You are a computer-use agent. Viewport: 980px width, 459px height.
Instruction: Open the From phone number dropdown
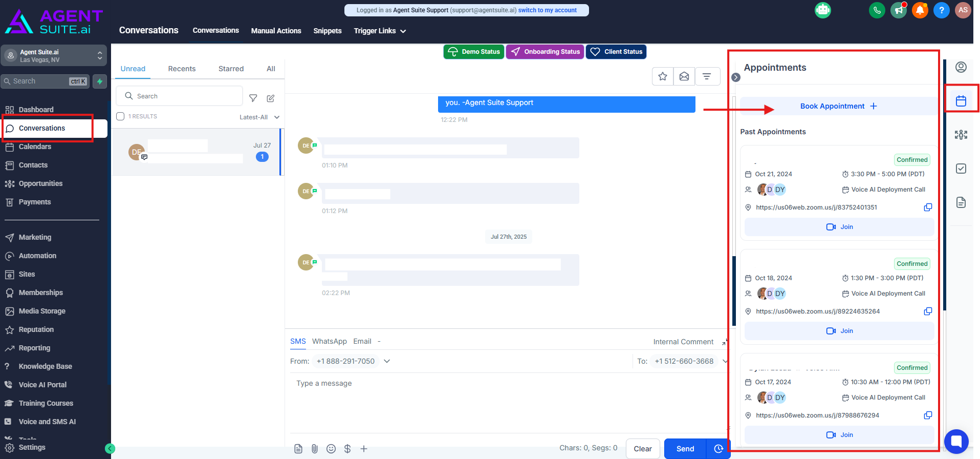[387, 361]
